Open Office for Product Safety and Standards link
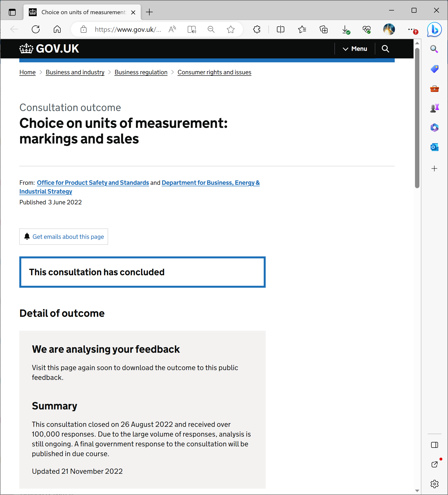Image resolution: width=448 pixels, height=495 pixels. (x=93, y=183)
